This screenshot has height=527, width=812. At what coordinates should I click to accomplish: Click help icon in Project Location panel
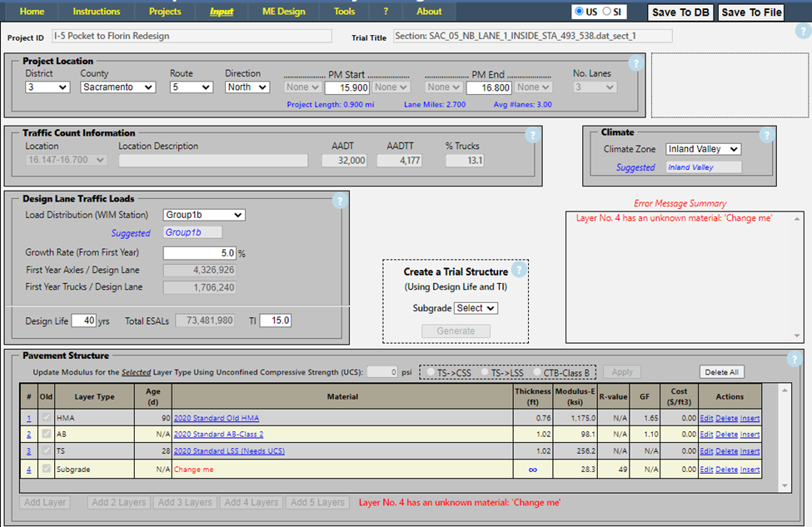pyautogui.click(x=635, y=64)
